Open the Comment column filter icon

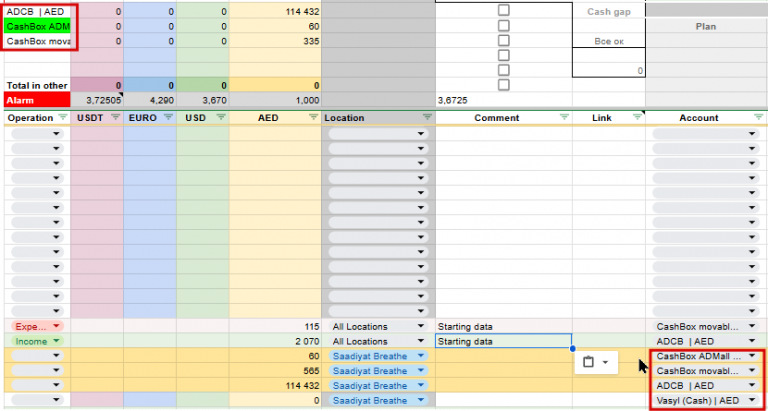pyautogui.click(x=564, y=118)
